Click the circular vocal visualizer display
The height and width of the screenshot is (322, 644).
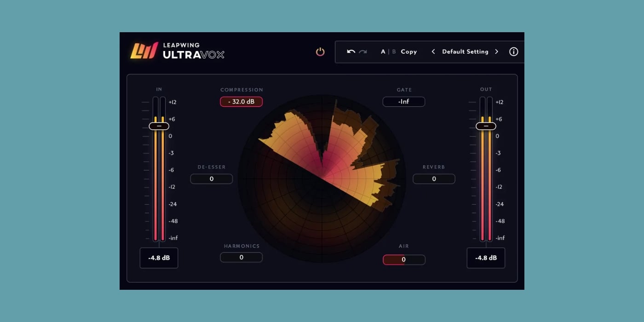[x=322, y=179]
